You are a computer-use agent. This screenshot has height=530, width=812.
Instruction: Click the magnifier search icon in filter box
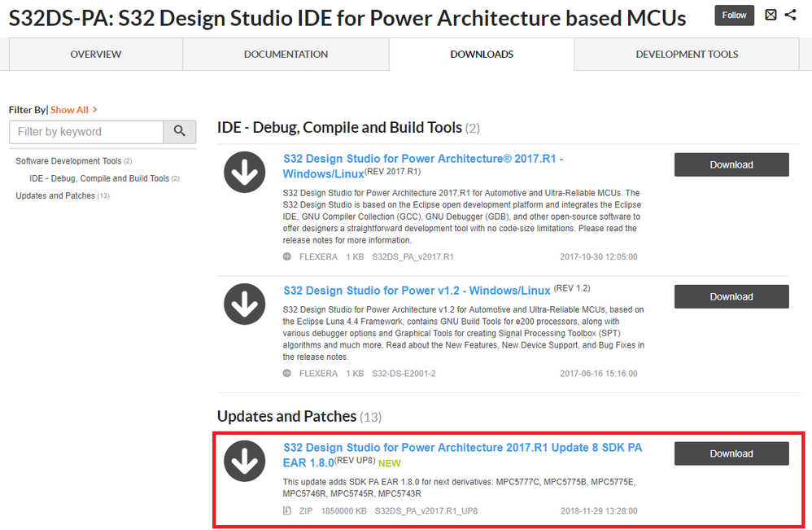tap(179, 132)
